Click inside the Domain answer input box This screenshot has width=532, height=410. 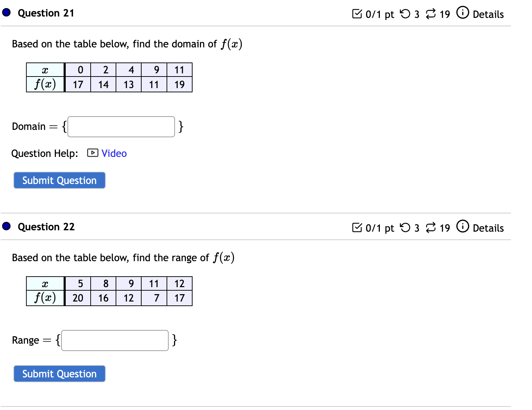pos(121,126)
